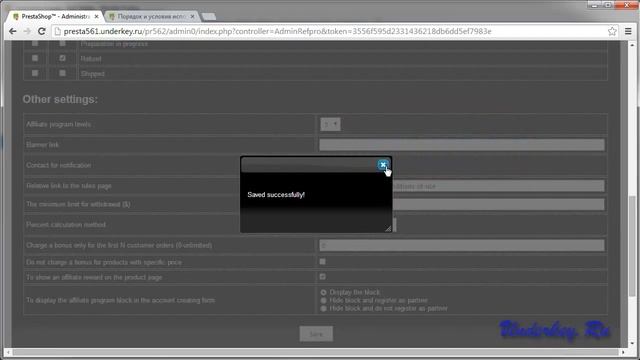Click the horizontal scrollbar right arrow
The width and height of the screenshot is (640, 360).
point(623,352)
